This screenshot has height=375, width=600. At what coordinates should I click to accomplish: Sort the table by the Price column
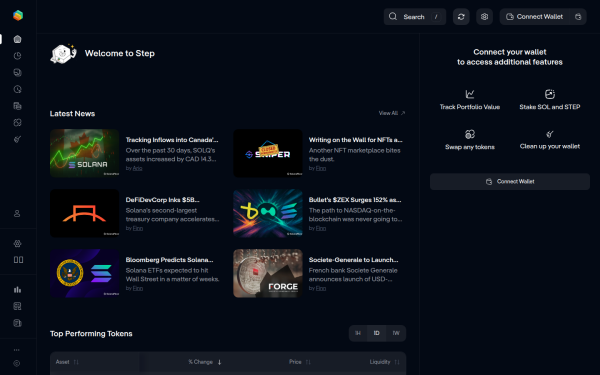tap(300, 362)
